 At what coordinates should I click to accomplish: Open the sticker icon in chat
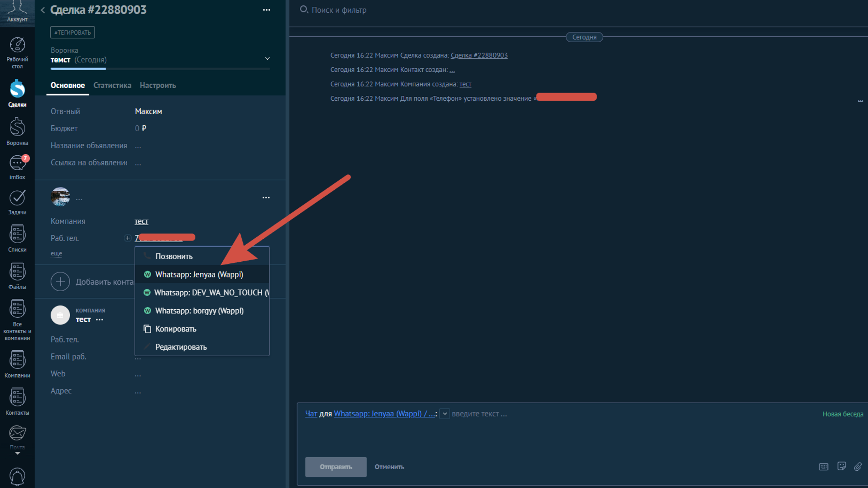[841, 466]
